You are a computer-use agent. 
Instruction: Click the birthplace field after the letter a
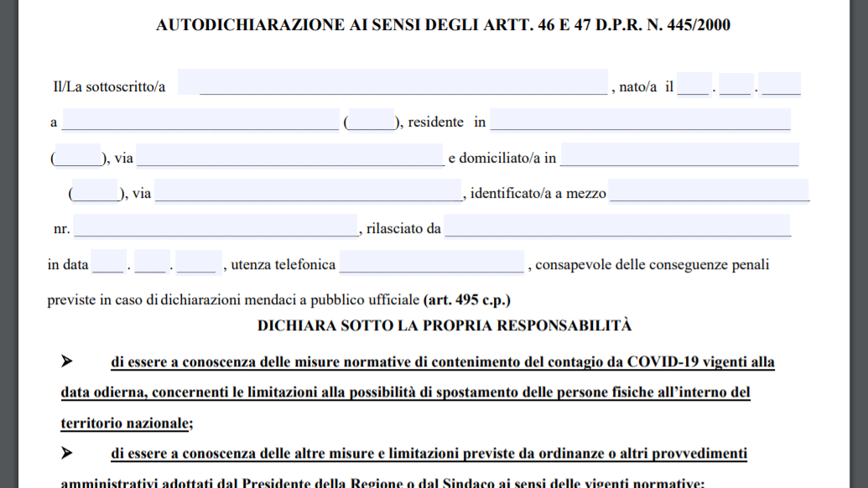tap(201, 120)
